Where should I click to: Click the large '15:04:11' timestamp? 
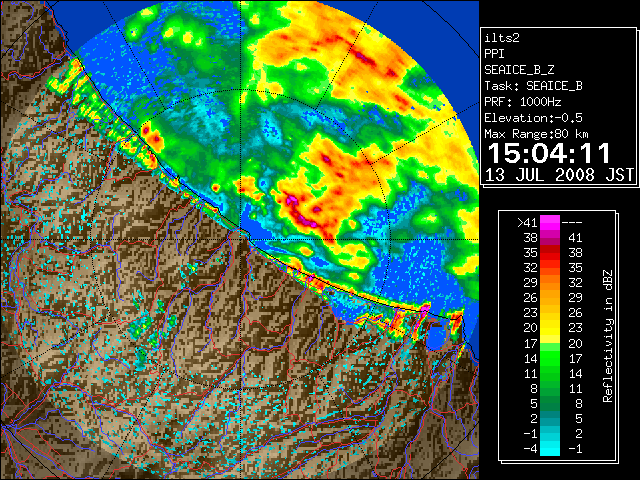(x=549, y=153)
